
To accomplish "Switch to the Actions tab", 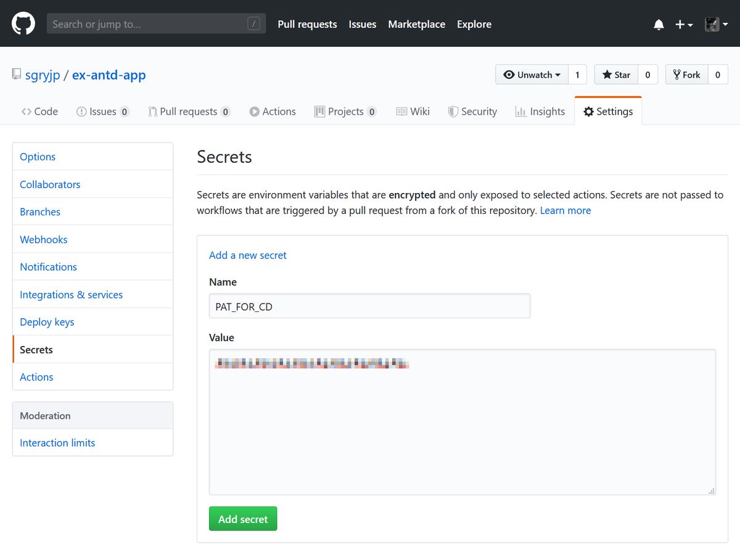I will point(273,112).
